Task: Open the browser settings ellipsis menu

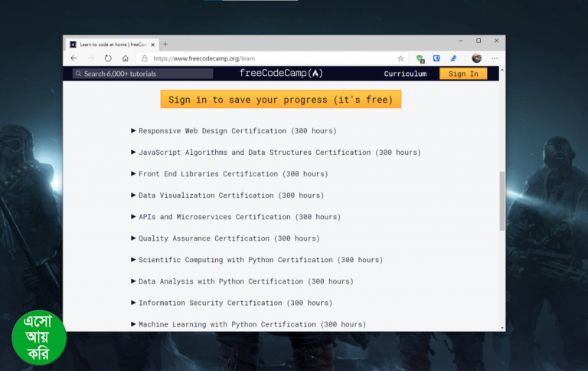Action: click(495, 58)
